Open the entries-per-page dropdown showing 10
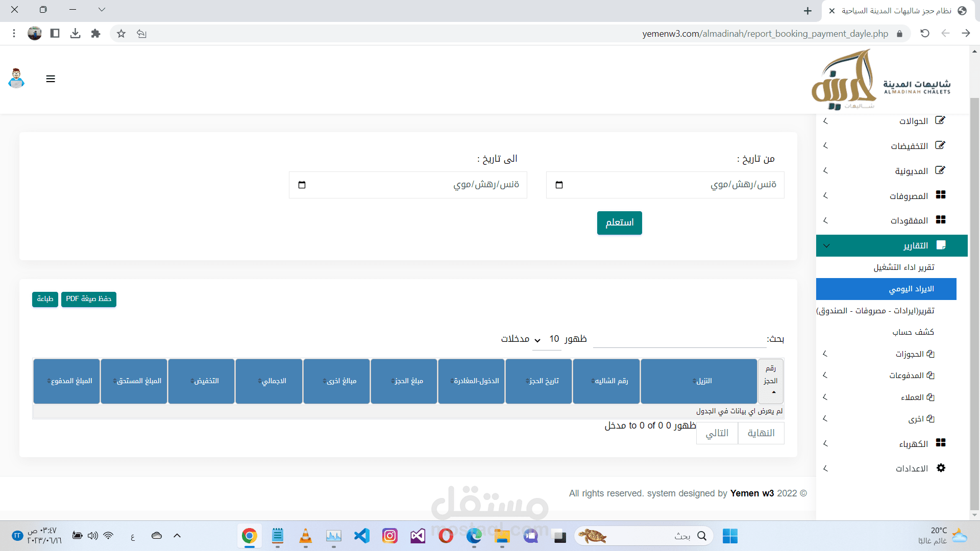 (x=546, y=339)
